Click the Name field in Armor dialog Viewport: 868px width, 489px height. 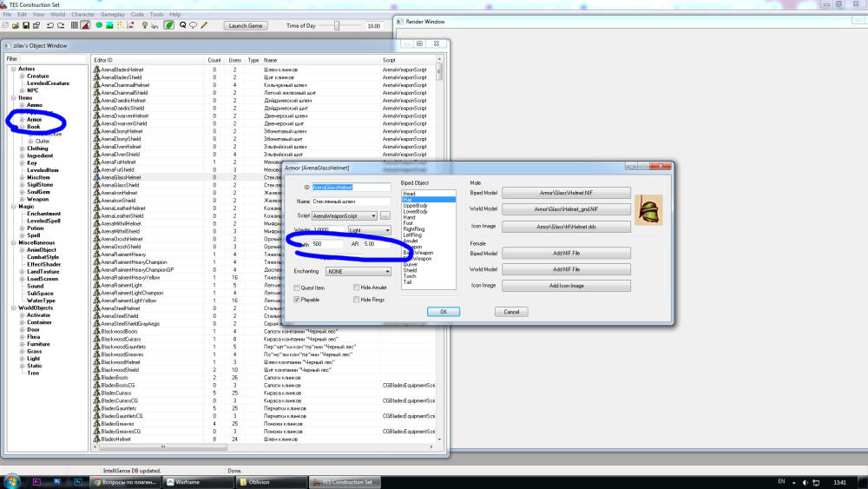coord(351,202)
